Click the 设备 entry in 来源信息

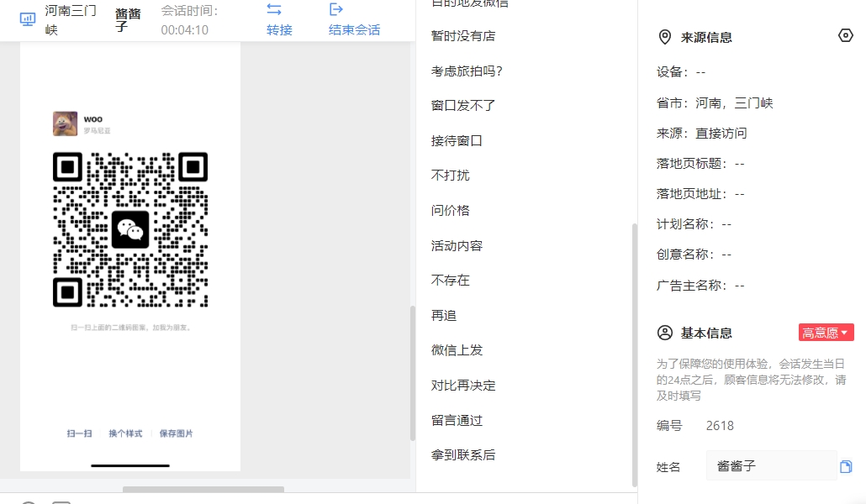coord(680,71)
